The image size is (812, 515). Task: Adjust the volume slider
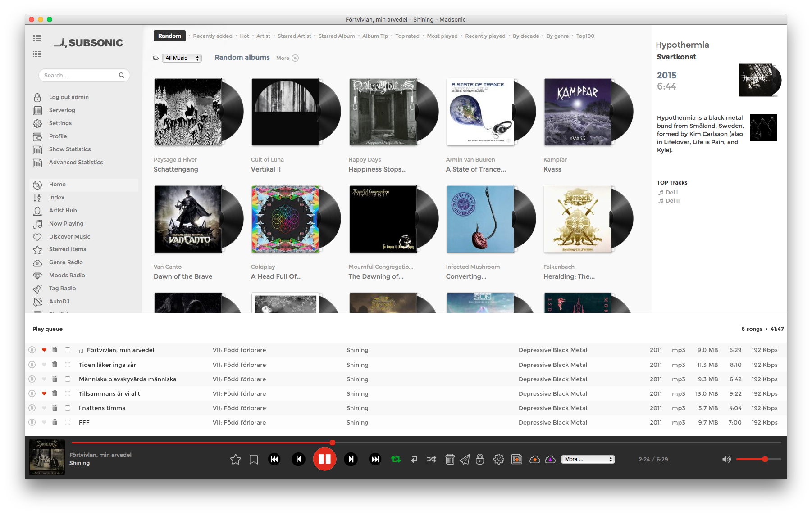[759, 459]
